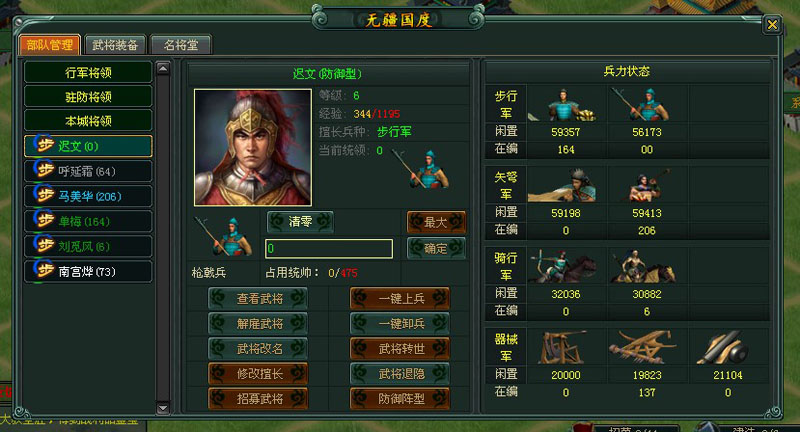Click the 最大 max troops button
Viewport: 800px width, 432px height.
(x=436, y=222)
